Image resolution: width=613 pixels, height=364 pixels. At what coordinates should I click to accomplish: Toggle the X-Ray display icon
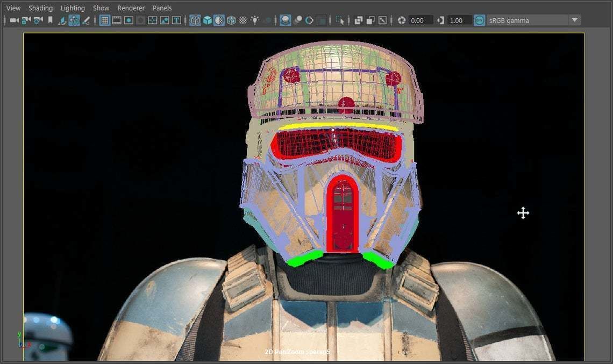[358, 20]
